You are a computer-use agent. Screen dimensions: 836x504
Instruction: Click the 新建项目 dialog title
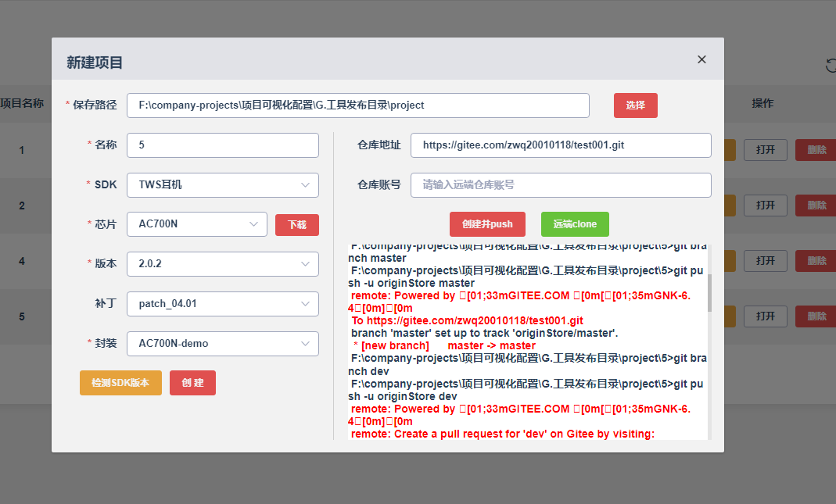95,63
